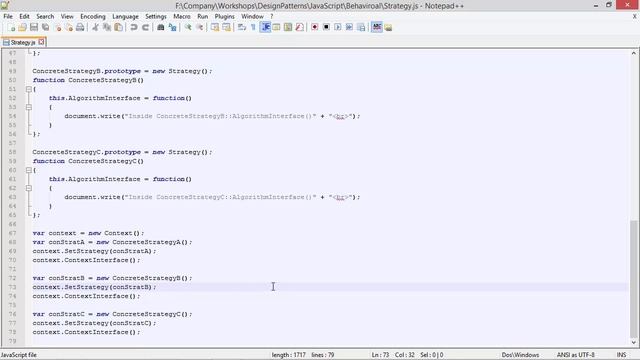Open Replace dialog toolbar icon
640x360 pixels.
coord(172,27)
